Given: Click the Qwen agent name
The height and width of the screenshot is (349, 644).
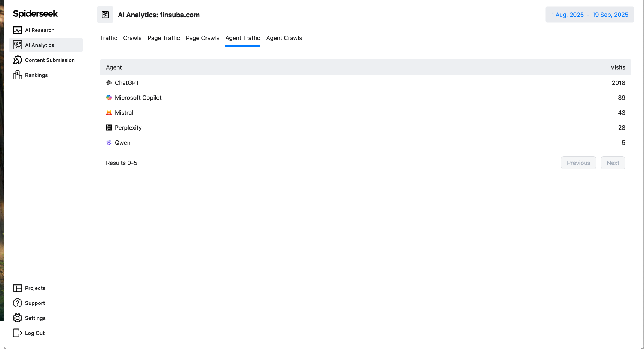Looking at the screenshot, I should (x=123, y=143).
